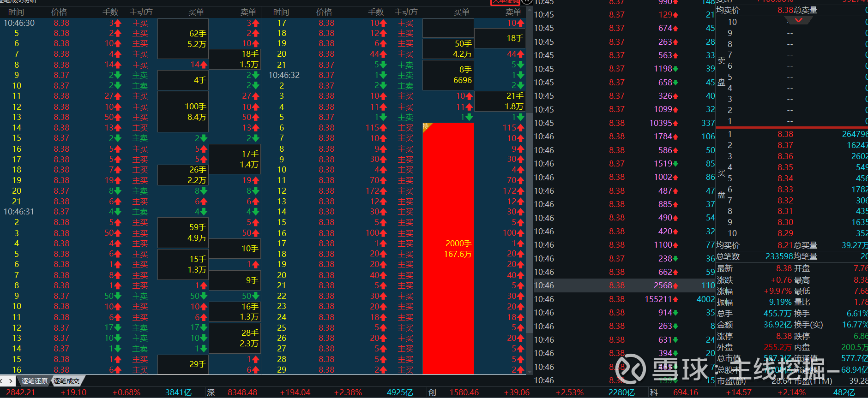Select the 62手 5.2万 buy order box

click(x=183, y=39)
